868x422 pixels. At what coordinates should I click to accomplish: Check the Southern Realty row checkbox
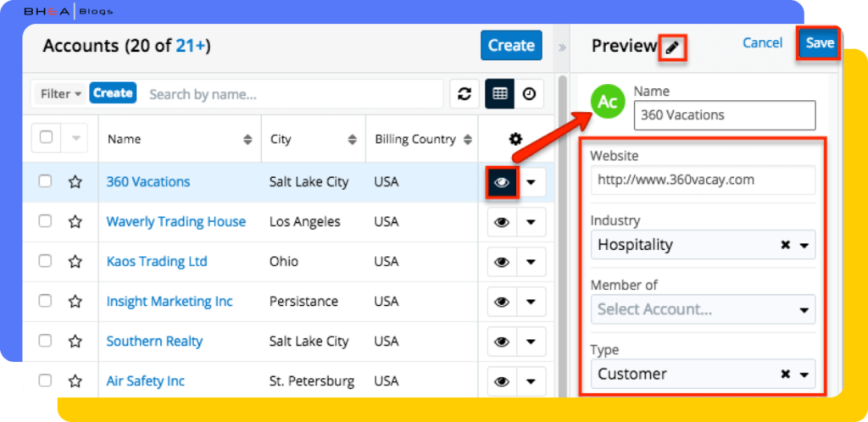coord(45,341)
